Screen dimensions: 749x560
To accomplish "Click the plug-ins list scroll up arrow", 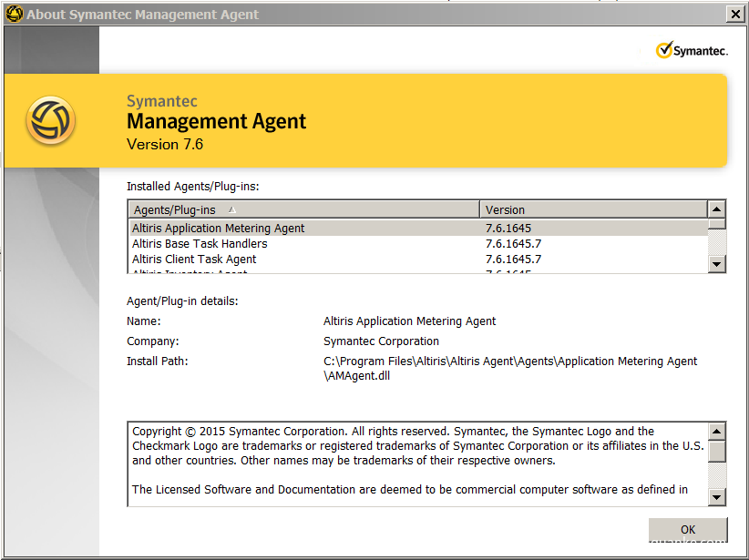I will tap(716, 209).
